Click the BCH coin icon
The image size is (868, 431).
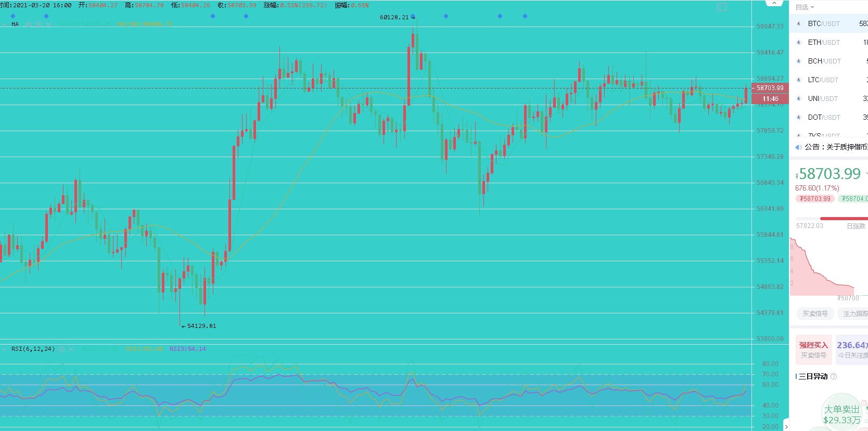tap(799, 61)
